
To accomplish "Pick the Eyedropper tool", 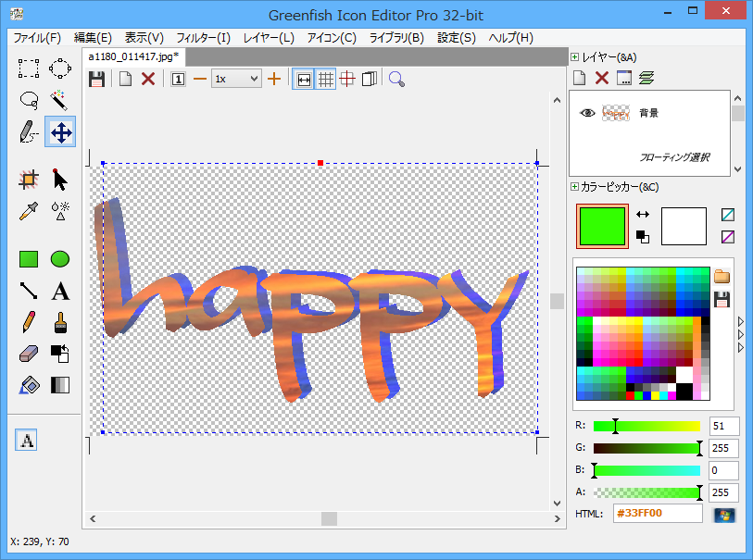I will pyautogui.click(x=29, y=210).
